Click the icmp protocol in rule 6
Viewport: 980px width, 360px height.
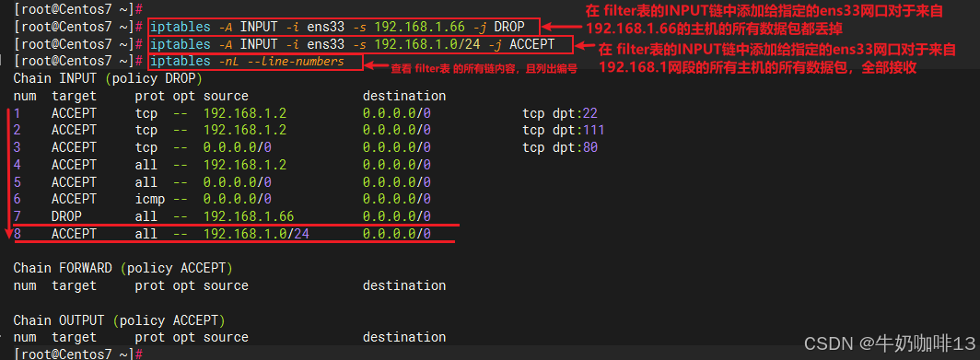tap(150, 199)
